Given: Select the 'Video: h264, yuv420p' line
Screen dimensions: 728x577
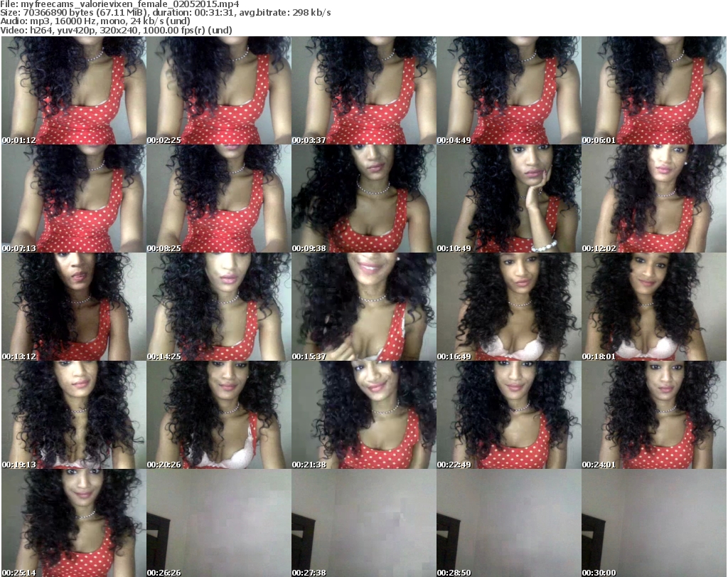Looking at the screenshot, I should pyautogui.click(x=116, y=30).
